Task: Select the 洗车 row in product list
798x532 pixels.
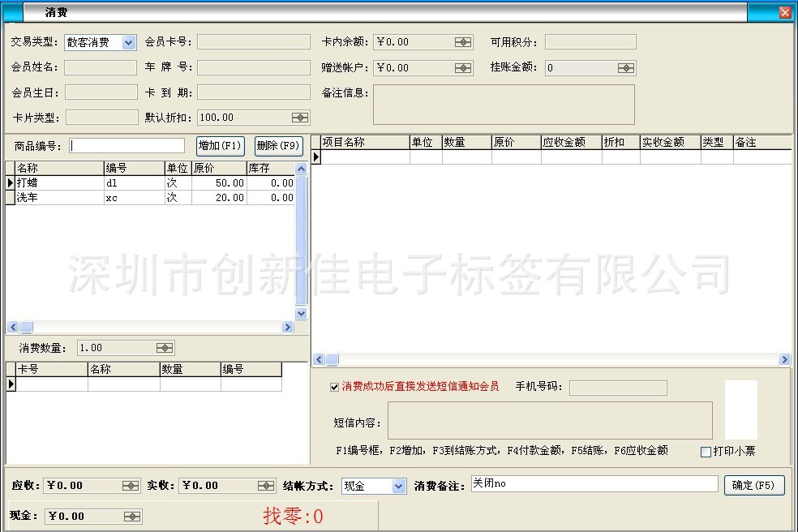Action: click(57, 198)
